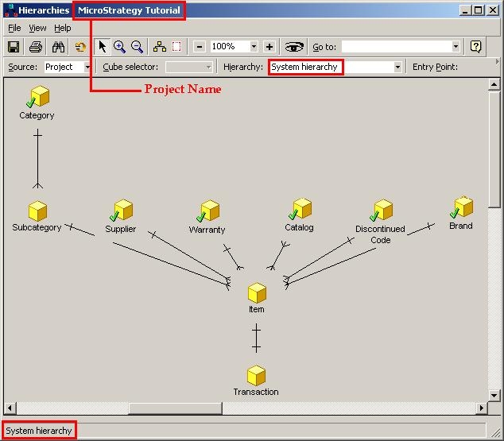Select the Item attribute cube

[x=257, y=292]
